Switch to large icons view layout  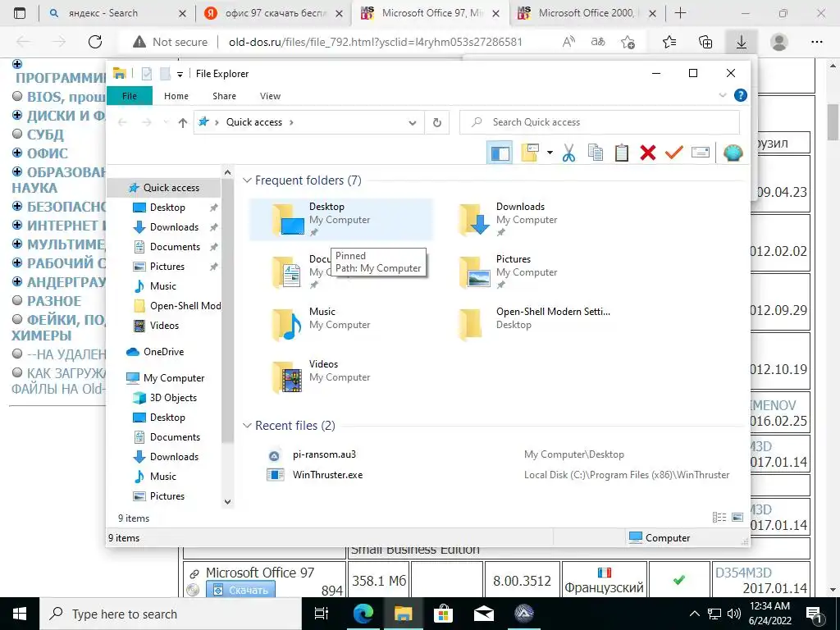pyautogui.click(x=737, y=518)
